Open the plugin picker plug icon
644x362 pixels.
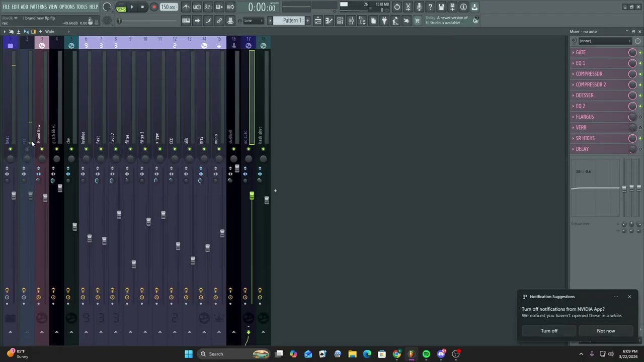(384, 21)
